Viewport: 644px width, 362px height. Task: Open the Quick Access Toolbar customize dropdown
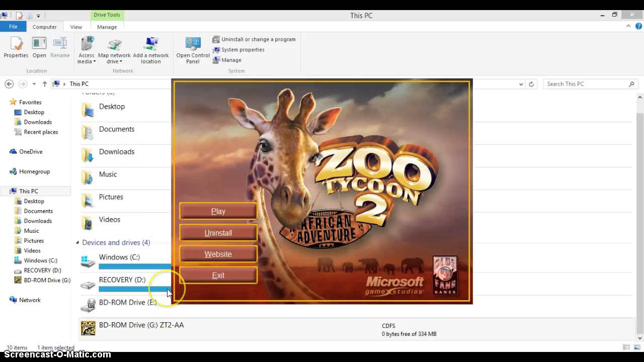[x=38, y=16]
